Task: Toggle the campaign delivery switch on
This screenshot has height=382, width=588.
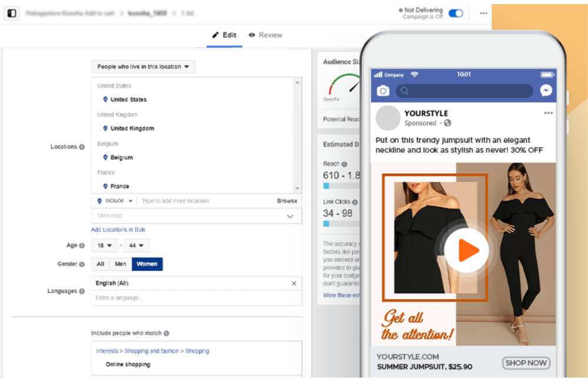Action: click(456, 12)
